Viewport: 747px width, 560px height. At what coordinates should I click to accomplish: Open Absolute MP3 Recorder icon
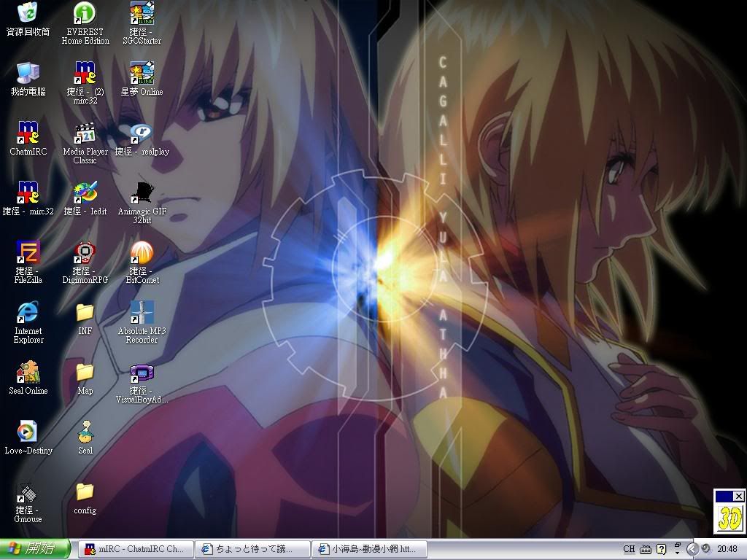142,313
